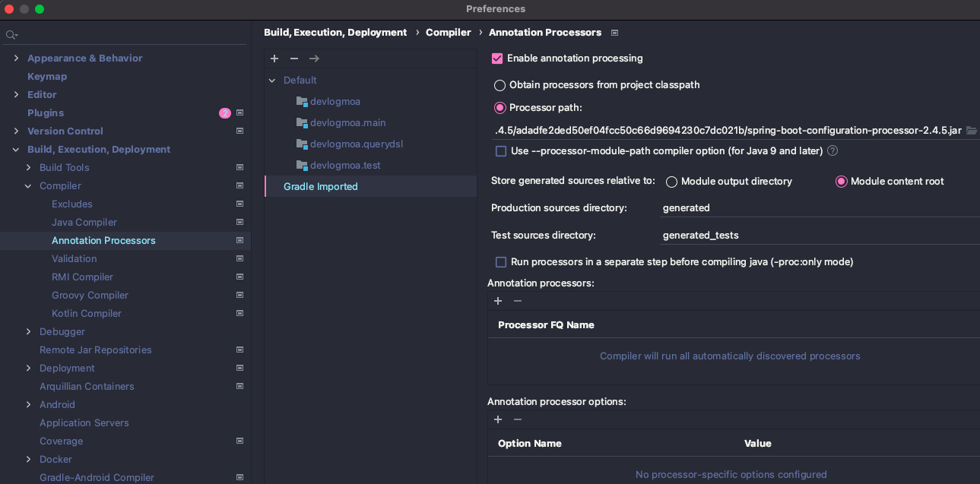Add a Processor FQ Name entry
Viewport: 980px width, 484px height.
498,301
